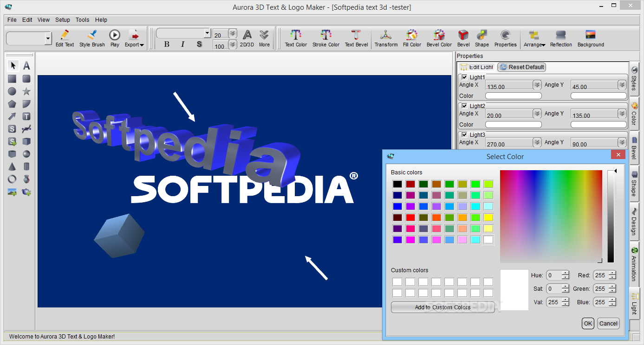Click the Background toolbar icon
Viewport: 644px width, 345px height.
coord(591,38)
